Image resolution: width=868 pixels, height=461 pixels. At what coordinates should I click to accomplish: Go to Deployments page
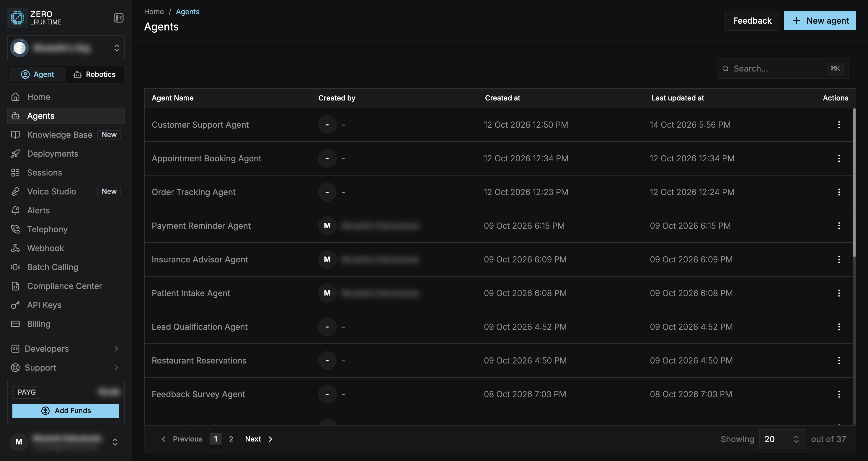(x=66, y=153)
